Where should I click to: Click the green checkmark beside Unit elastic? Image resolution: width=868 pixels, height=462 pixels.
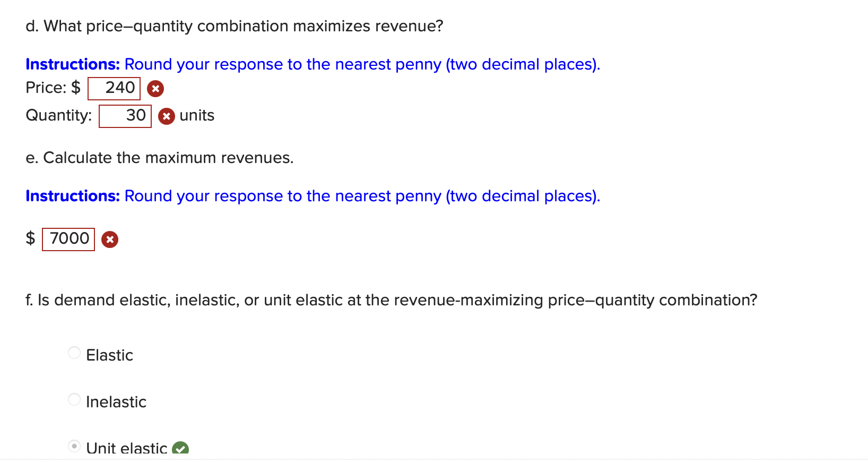180,449
